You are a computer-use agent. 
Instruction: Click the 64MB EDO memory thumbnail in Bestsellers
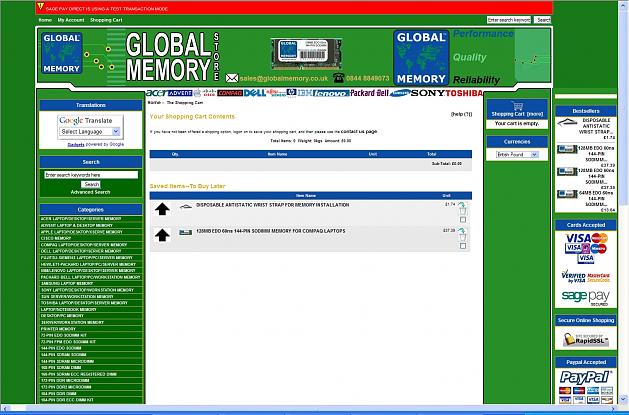pyautogui.click(x=567, y=194)
